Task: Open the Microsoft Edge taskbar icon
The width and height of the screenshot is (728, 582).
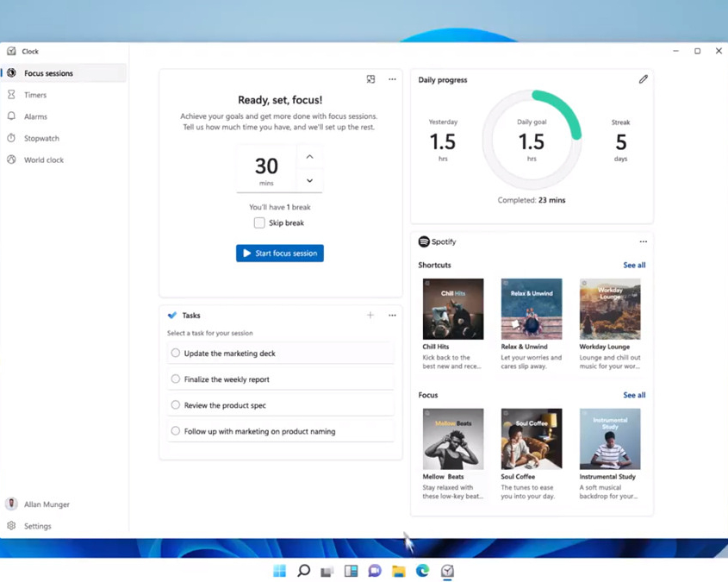Action: click(422, 571)
